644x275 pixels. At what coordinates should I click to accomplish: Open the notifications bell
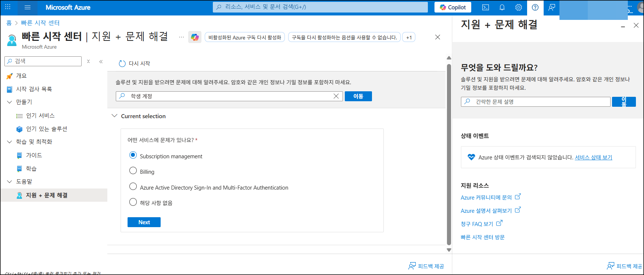[502, 7]
